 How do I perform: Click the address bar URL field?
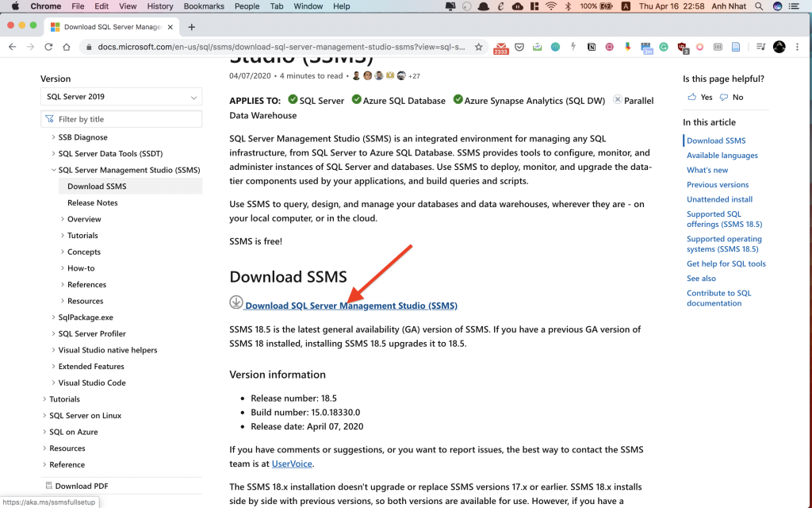282,47
